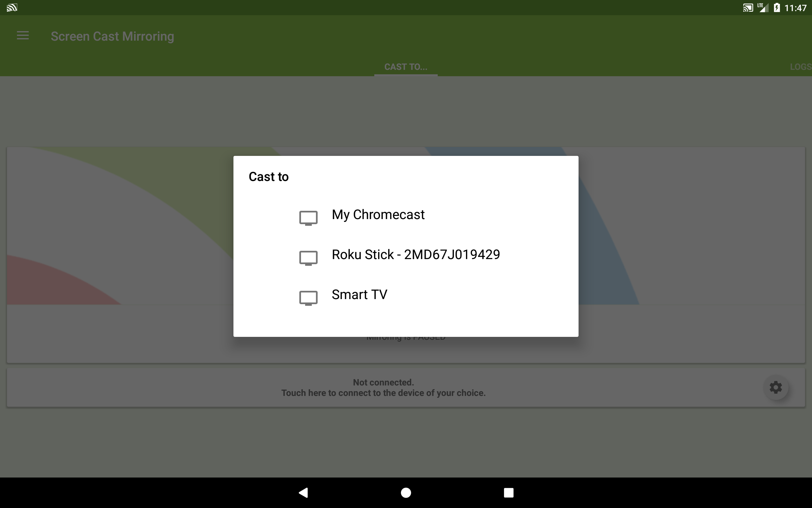Tap the cast status icon beside LTE
The width and height of the screenshot is (812, 508).
[x=748, y=7]
